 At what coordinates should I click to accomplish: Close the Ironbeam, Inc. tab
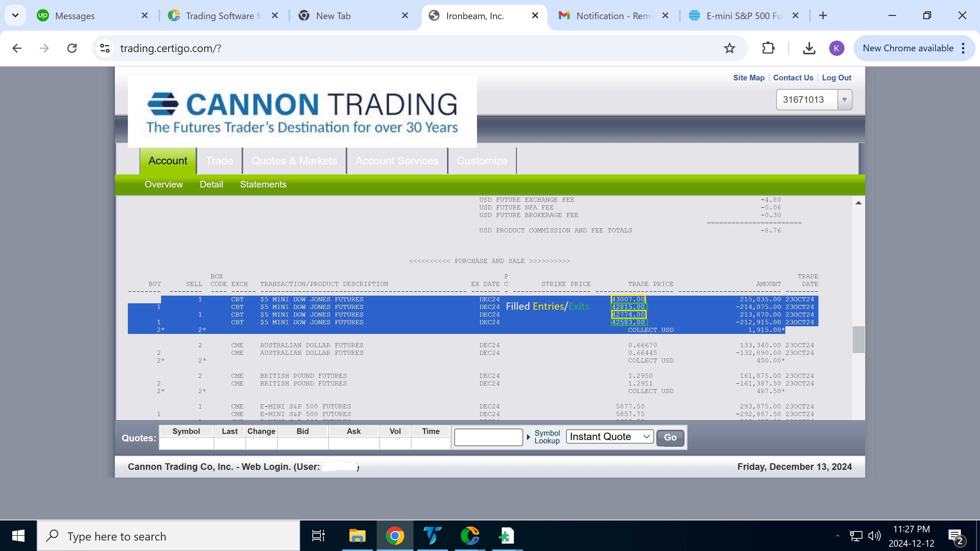pyautogui.click(x=535, y=16)
